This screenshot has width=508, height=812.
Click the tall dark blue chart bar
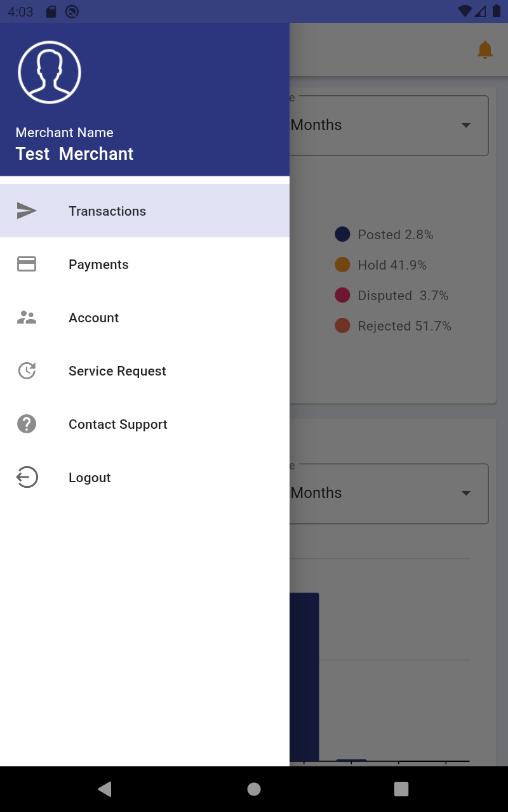click(x=304, y=676)
